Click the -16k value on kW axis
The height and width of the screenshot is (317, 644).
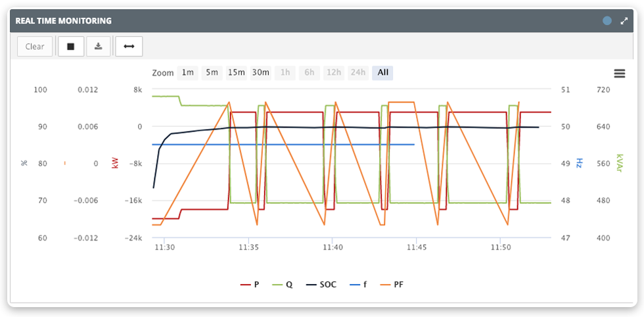click(133, 201)
